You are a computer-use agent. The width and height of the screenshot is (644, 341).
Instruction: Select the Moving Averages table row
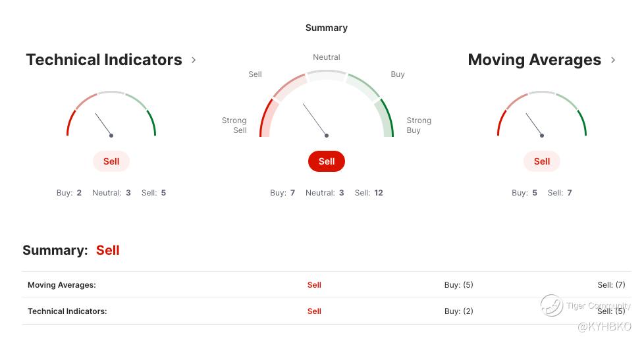coord(327,284)
